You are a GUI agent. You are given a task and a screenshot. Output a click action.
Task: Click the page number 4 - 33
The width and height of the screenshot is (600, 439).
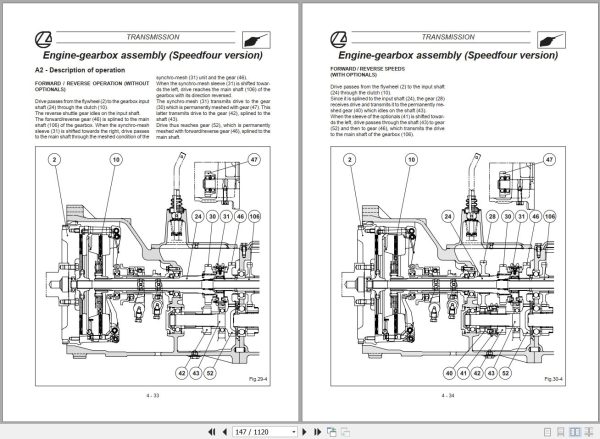click(x=153, y=395)
